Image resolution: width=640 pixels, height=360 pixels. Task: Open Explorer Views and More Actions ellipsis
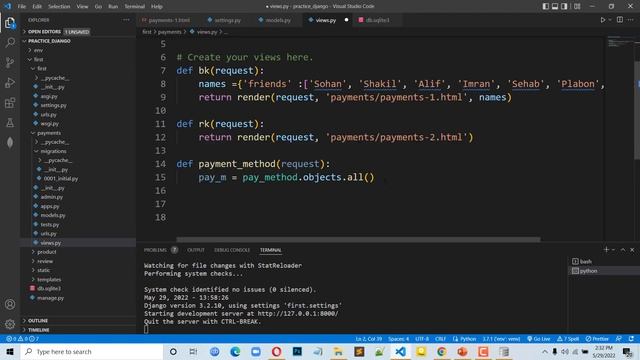tap(126, 20)
